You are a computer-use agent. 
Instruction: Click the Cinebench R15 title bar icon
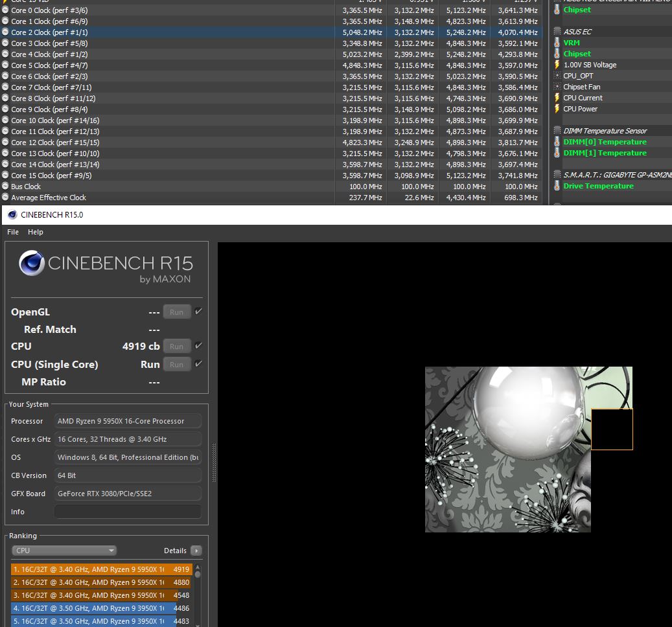[12, 215]
